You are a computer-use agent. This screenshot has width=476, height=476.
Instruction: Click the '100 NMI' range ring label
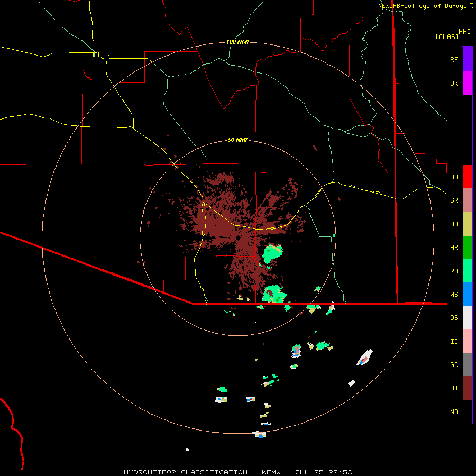coord(237,42)
